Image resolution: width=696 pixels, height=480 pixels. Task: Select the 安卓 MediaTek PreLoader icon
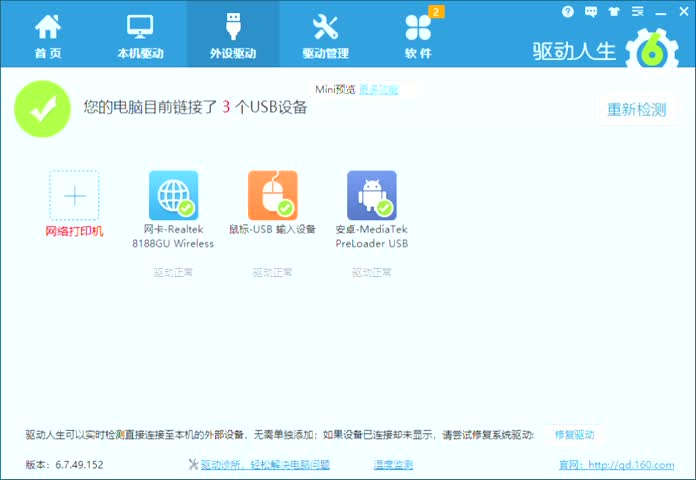pos(372,195)
